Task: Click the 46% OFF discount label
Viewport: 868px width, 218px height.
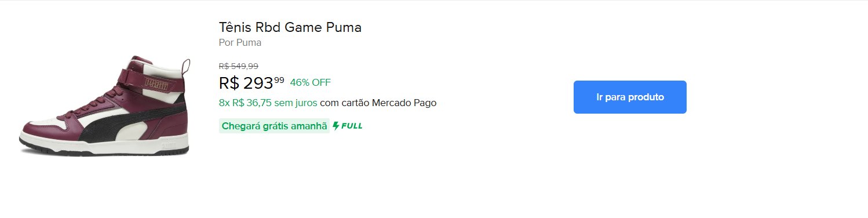Action: pyautogui.click(x=310, y=82)
